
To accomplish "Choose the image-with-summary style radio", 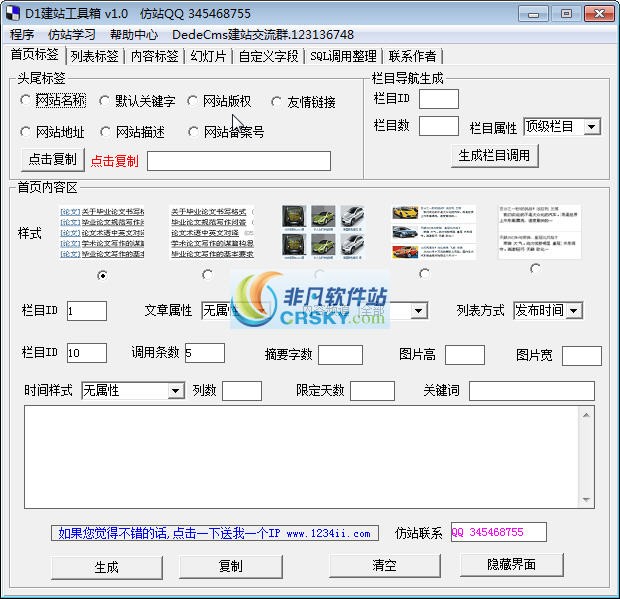I will pos(424,273).
